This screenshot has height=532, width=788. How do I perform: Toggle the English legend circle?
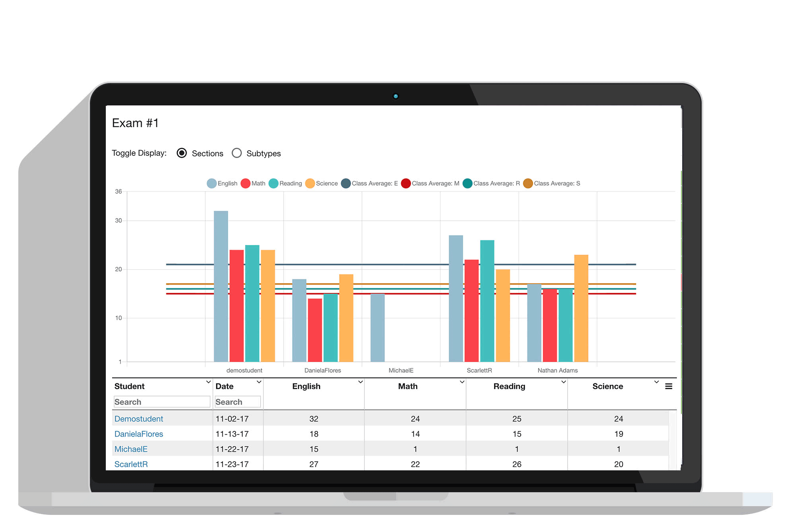[x=212, y=183]
